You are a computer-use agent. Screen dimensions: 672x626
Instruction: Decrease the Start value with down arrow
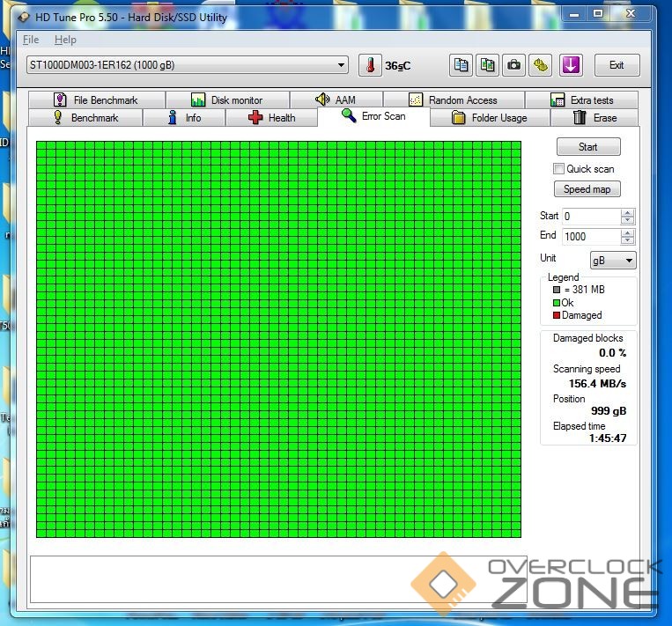click(627, 220)
